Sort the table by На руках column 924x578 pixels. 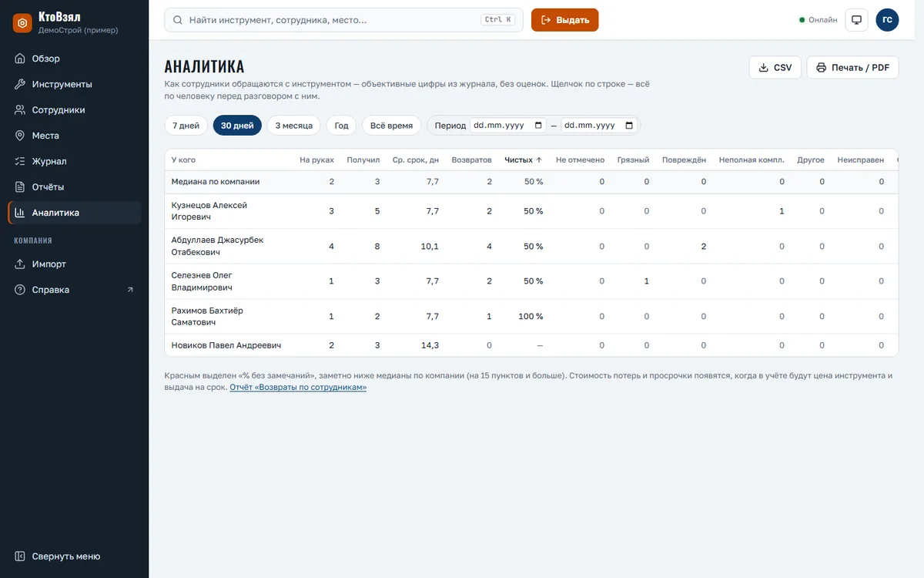click(316, 160)
